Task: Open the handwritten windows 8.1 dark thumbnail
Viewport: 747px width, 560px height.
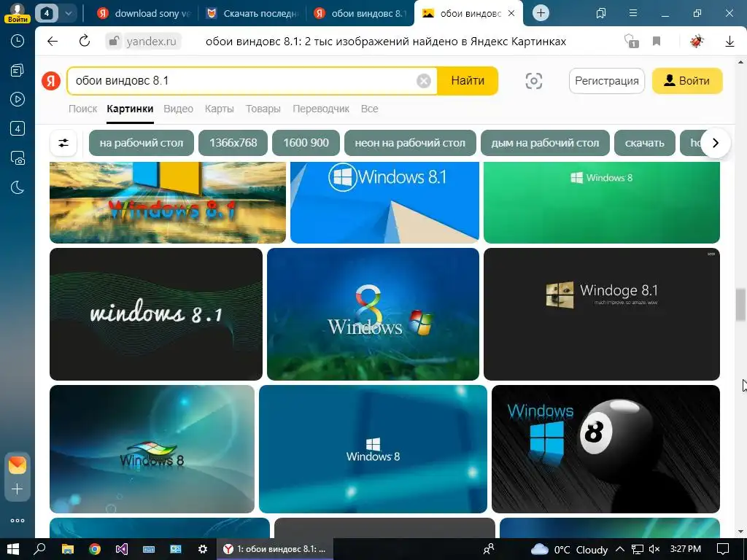Action: point(156,314)
